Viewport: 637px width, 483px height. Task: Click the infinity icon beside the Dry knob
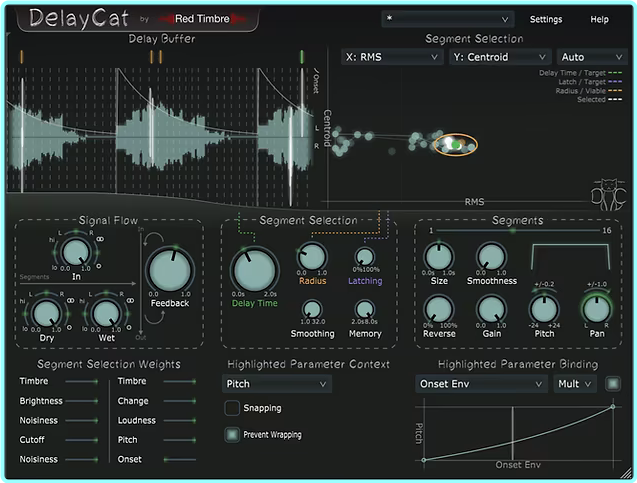[71, 300]
